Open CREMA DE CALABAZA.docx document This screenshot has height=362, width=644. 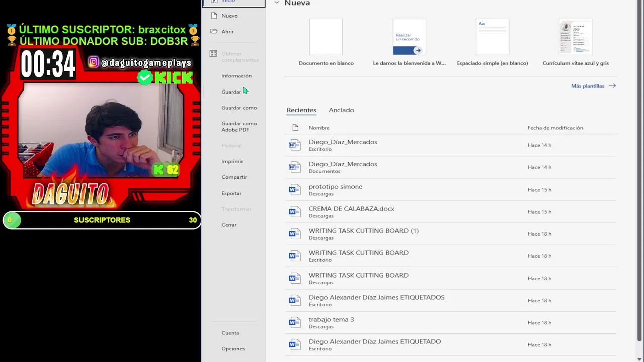coord(451,212)
